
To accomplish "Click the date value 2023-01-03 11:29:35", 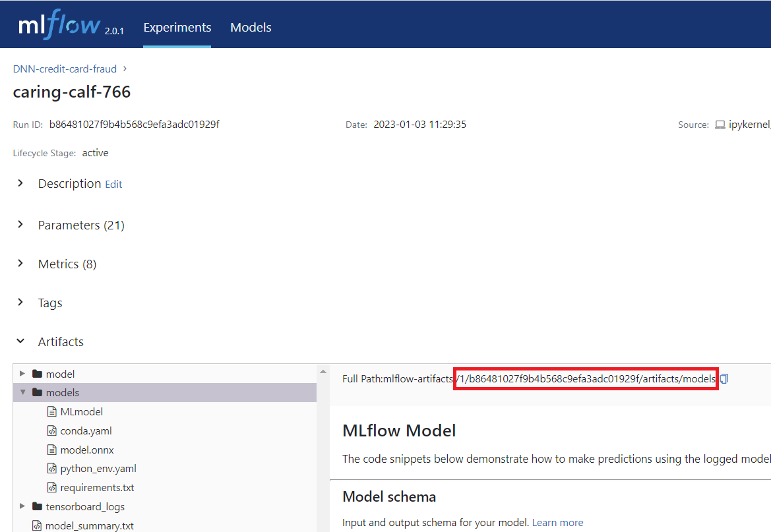I will pyautogui.click(x=420, y=125).
